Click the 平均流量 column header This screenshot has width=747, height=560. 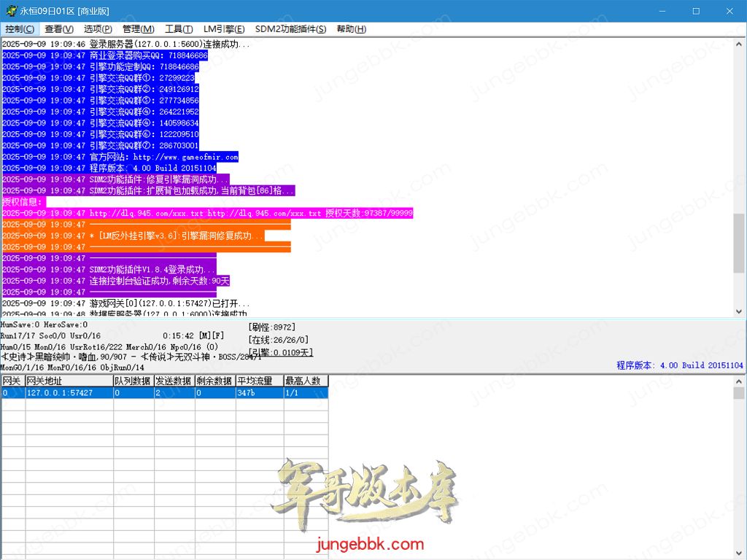[x=259, y=381]
